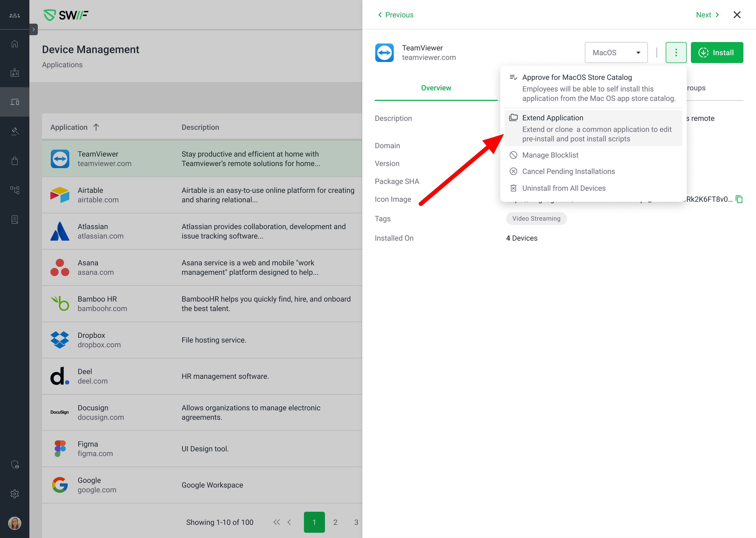Click the settings gear in sidebar
Screen dimensions: 756x538
(x=14, y=494)
